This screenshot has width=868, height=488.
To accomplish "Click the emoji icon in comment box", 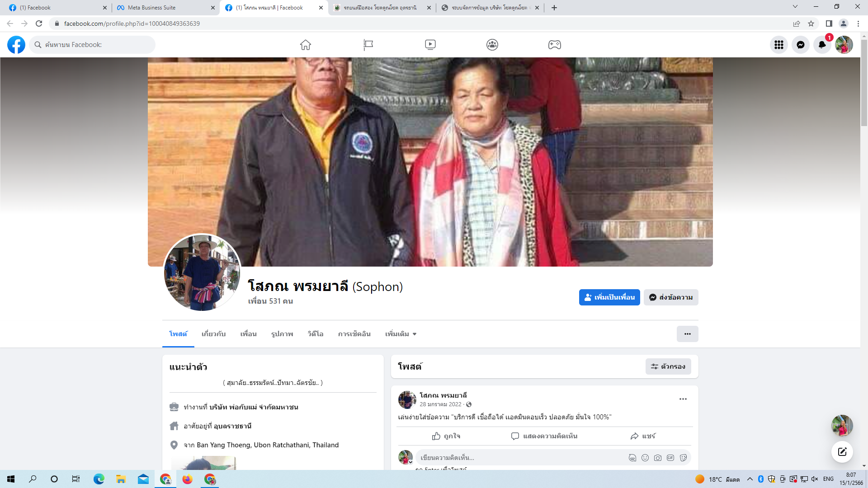I will [645, 458].
